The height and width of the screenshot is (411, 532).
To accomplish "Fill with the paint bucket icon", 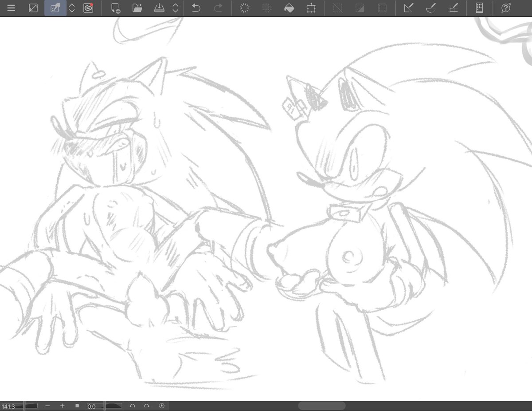I will click(x=289, y=8).
